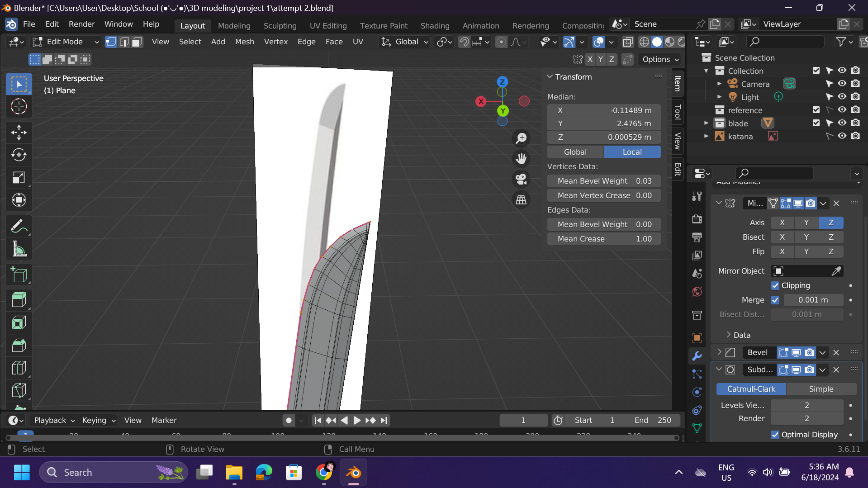Select the Knife tool
This screenshot has height=488, width=868.
coord(19,390)
